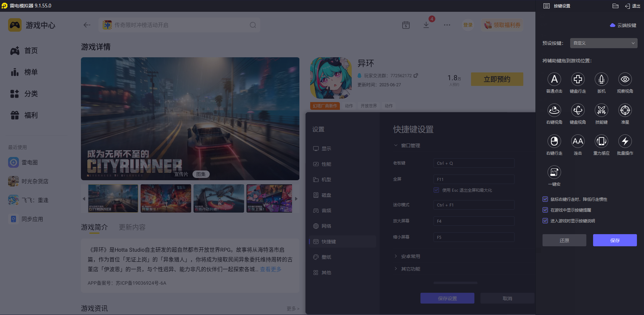Select the 技能键 skill key icon
The image size is (644, 315).
pyautogui.click(x=602, y=110)
